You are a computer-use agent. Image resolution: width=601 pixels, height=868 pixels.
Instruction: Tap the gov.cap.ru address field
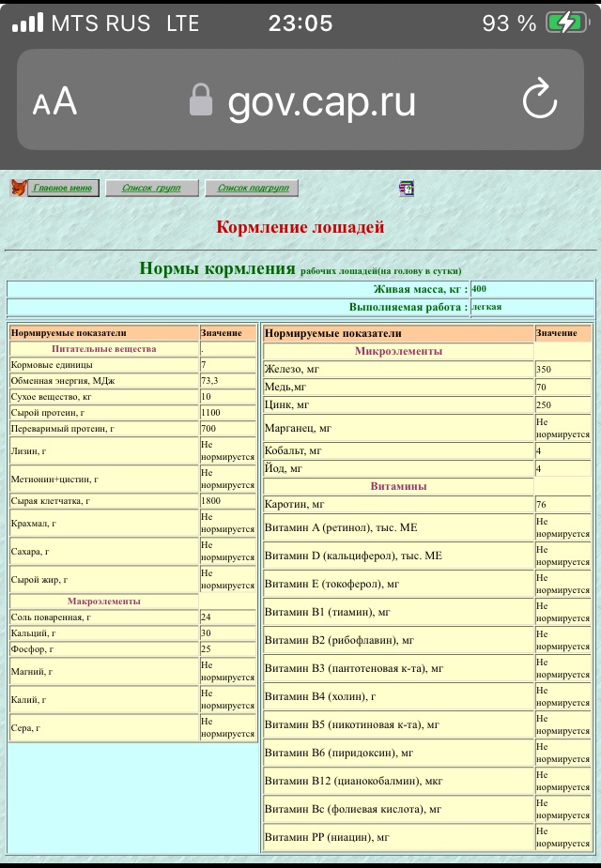click(x=321, y=101)
